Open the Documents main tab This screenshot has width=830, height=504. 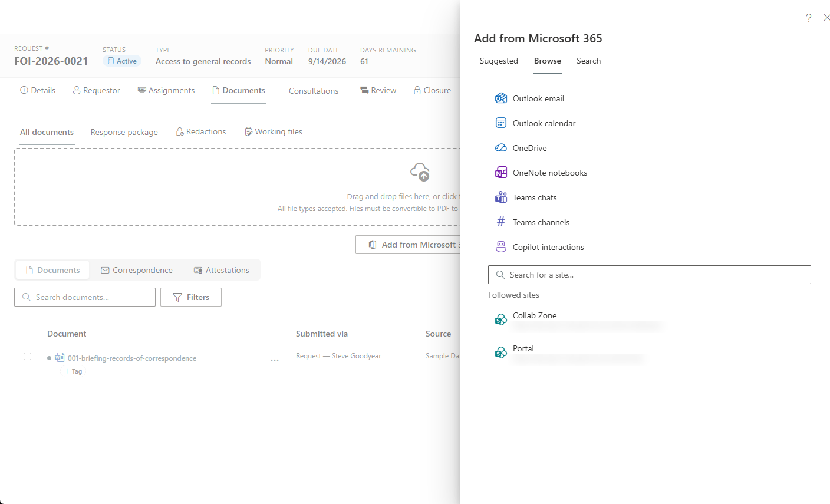point(239,90)
